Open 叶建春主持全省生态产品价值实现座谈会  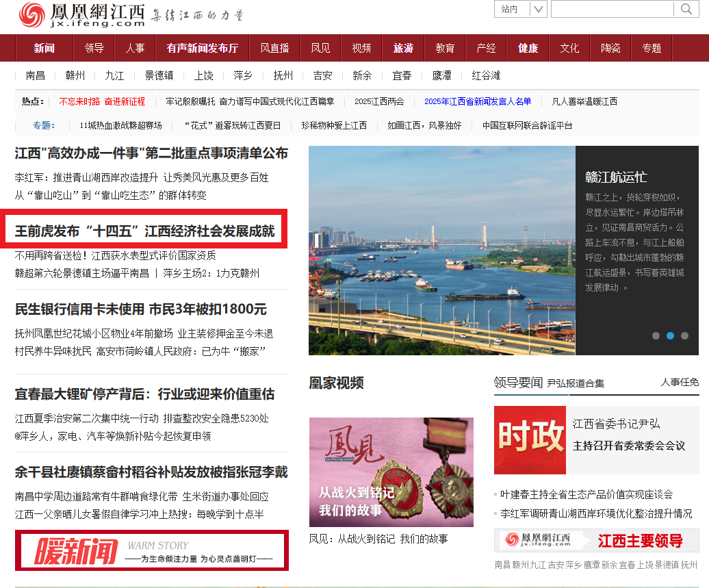586,494
